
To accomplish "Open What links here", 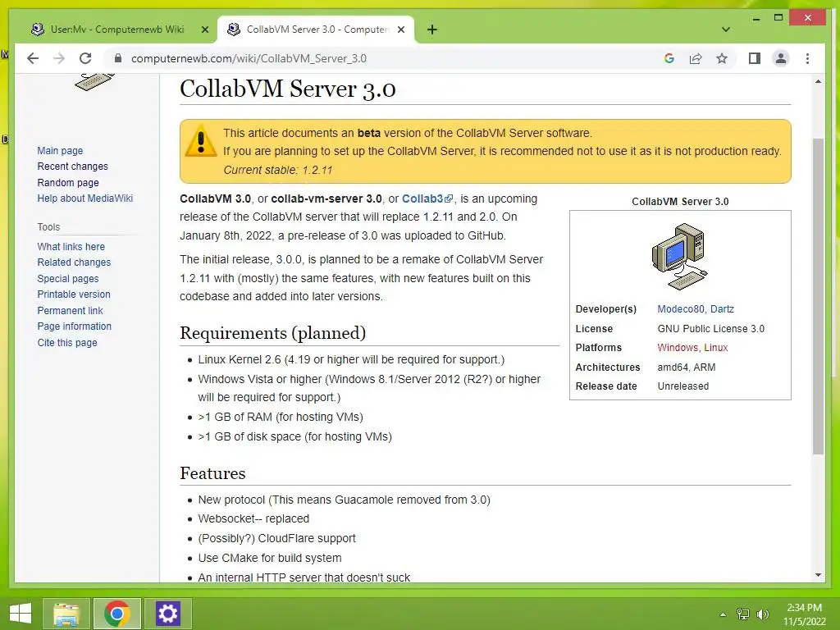I will click(71, 246).
